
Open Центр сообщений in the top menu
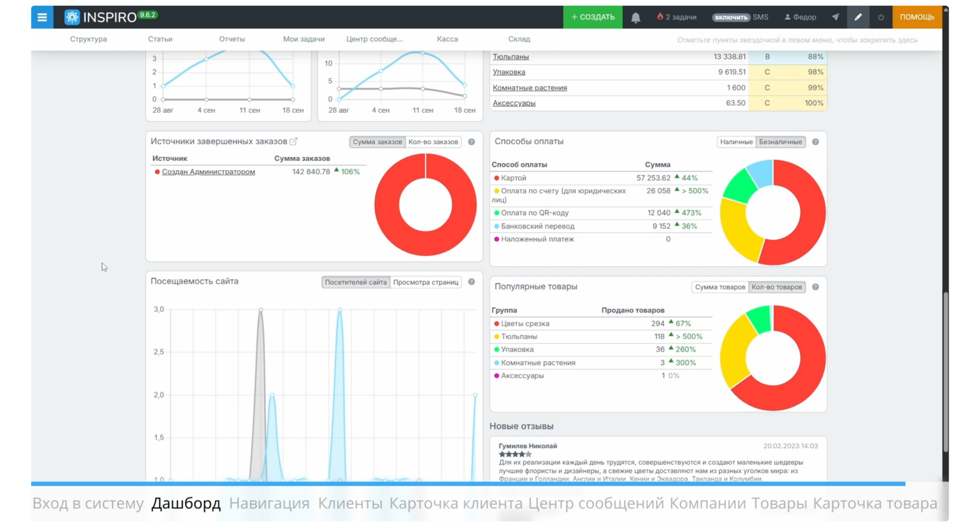point(374,39)
